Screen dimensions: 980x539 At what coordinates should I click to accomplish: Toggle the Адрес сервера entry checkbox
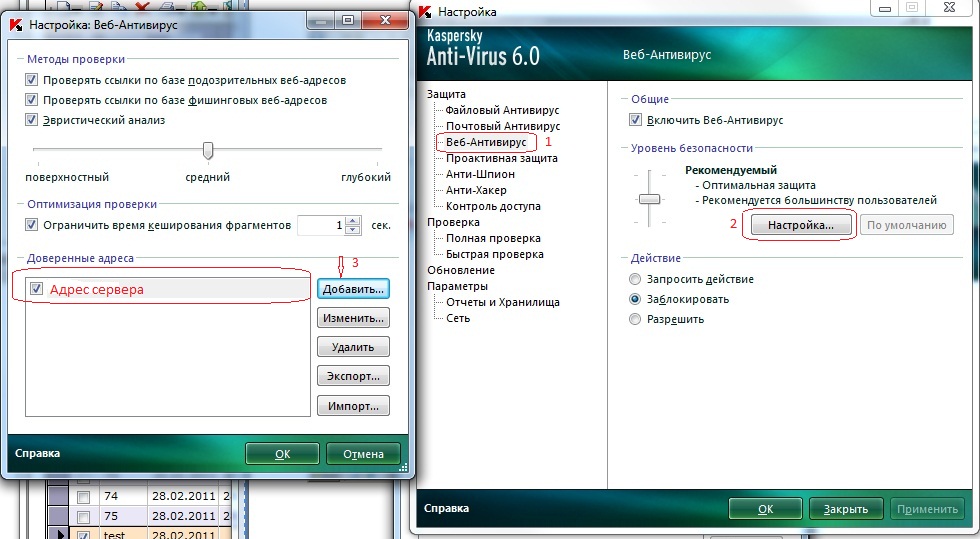pyautogui.click(x=36, y=289)
